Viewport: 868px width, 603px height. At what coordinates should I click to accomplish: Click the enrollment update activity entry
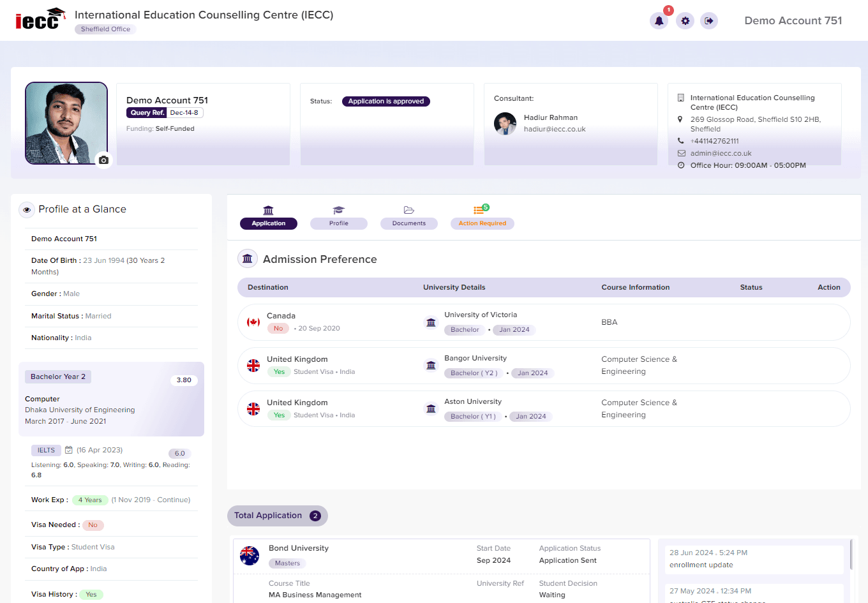point(753,559)
